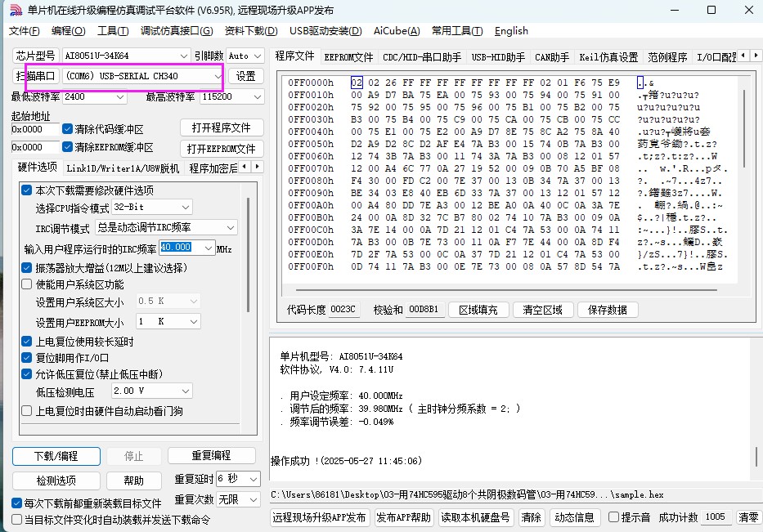Open CPU指令模式 32-Bit dropdown
This screenshot has width=763, height=532.
click(x=152, y=207)
